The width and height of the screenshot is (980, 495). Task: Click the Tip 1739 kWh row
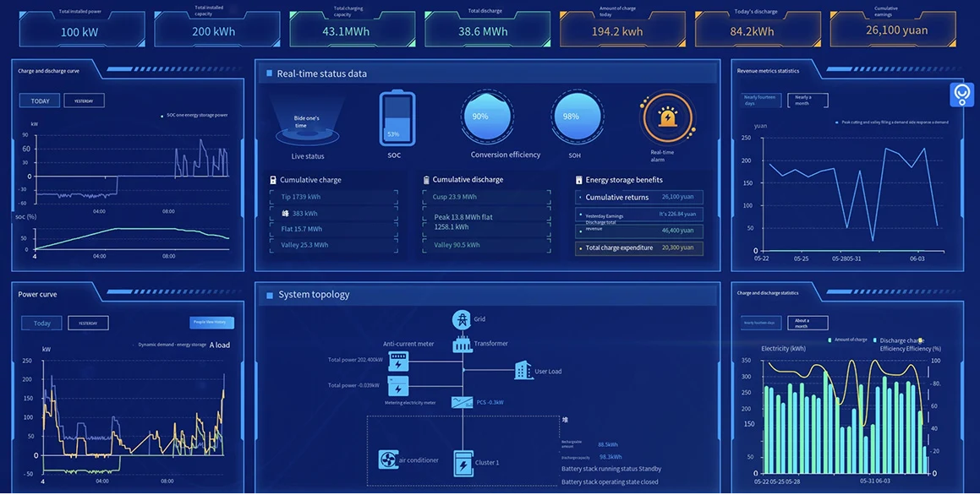point(334,197)
